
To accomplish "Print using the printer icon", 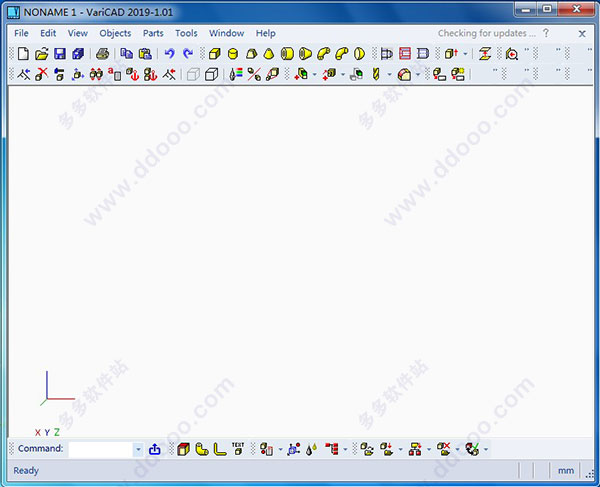I will (x=102, y=54).
